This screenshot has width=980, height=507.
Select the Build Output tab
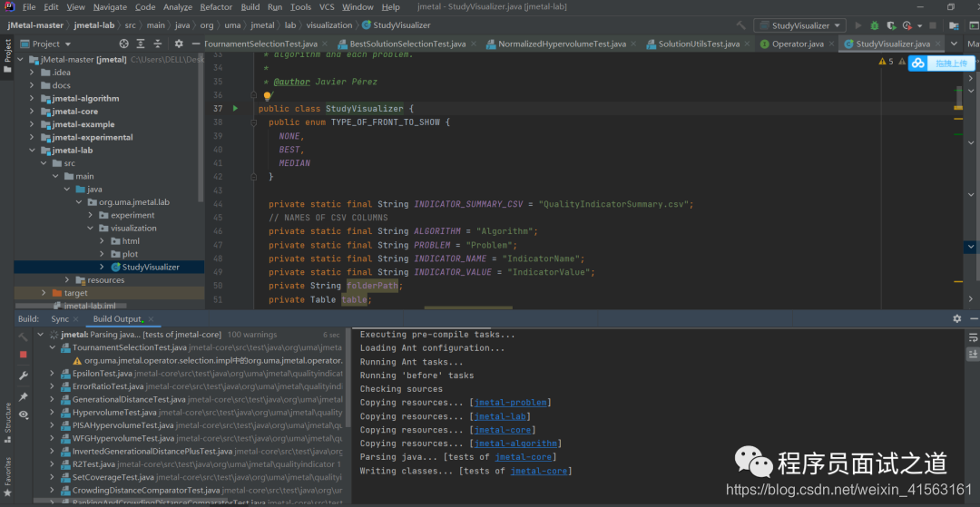click(x=117, y=318)
